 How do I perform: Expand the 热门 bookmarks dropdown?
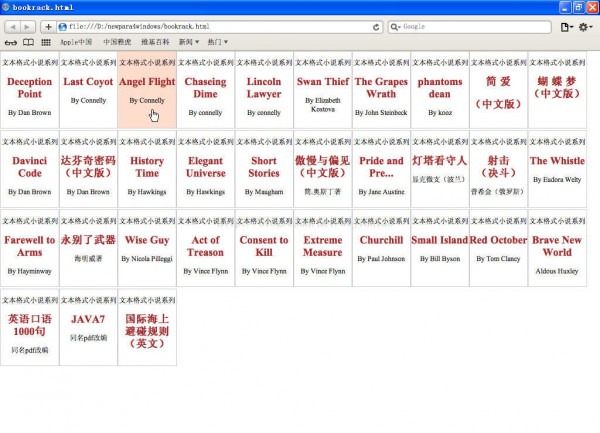pyautogui.click(x=218, y=42)
